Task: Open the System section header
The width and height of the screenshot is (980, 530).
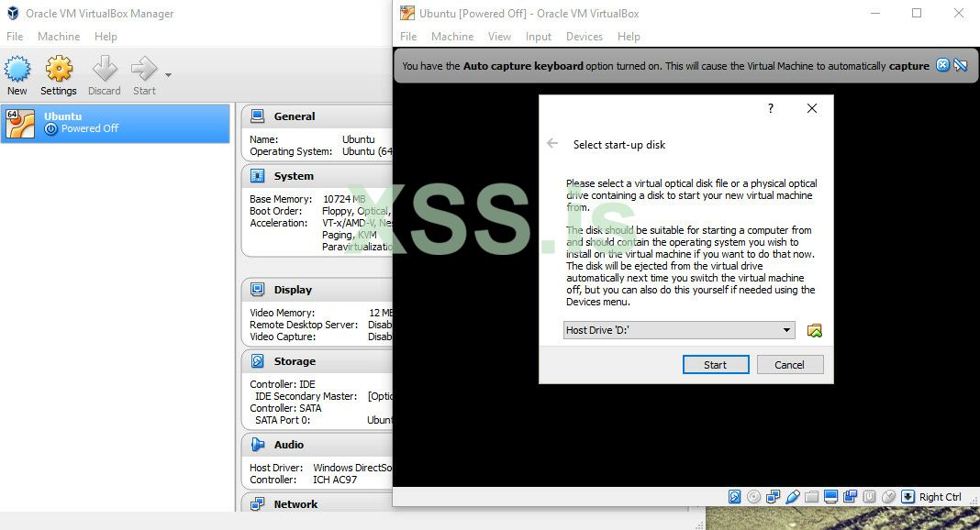Action: [294, 177]
